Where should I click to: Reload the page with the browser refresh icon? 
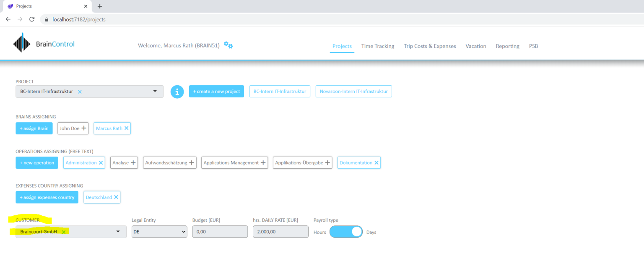tap(32, 19)
